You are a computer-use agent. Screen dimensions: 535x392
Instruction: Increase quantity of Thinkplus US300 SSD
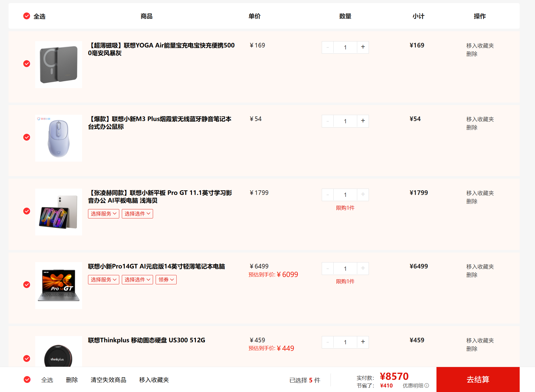coord(363,342)
